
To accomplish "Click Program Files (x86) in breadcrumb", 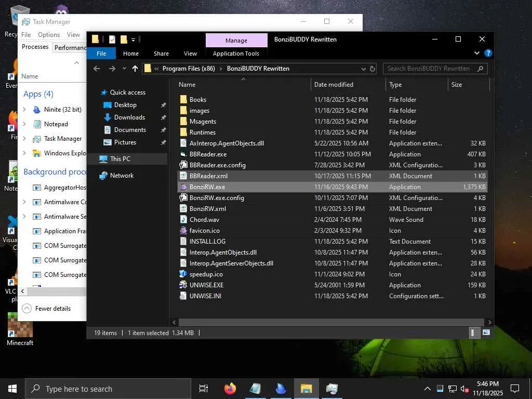I will coord(189,69).
